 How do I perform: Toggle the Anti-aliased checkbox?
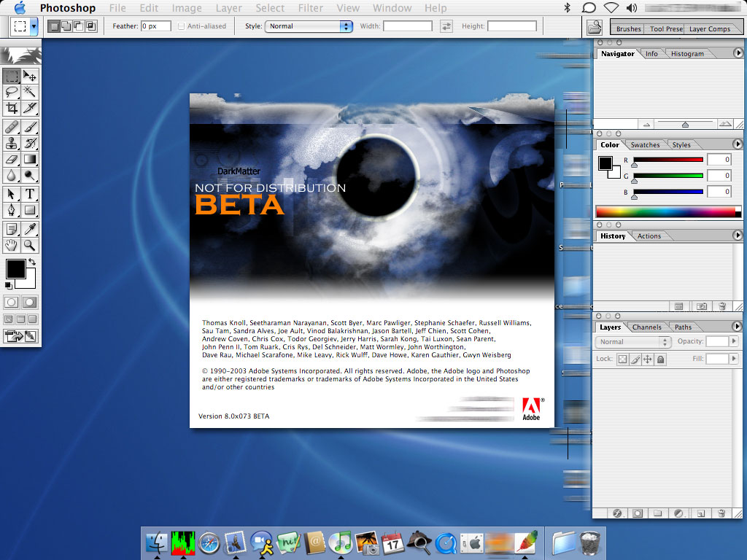point(181,26)
